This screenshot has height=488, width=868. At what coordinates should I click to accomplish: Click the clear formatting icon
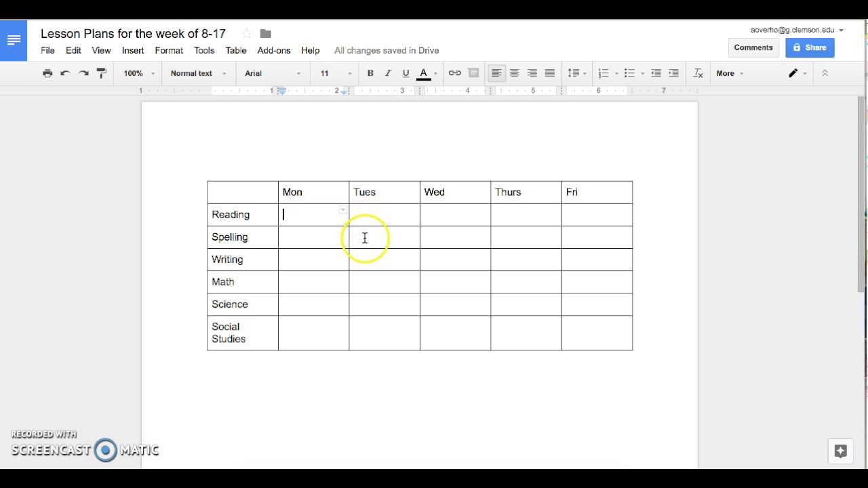(698, 73)
